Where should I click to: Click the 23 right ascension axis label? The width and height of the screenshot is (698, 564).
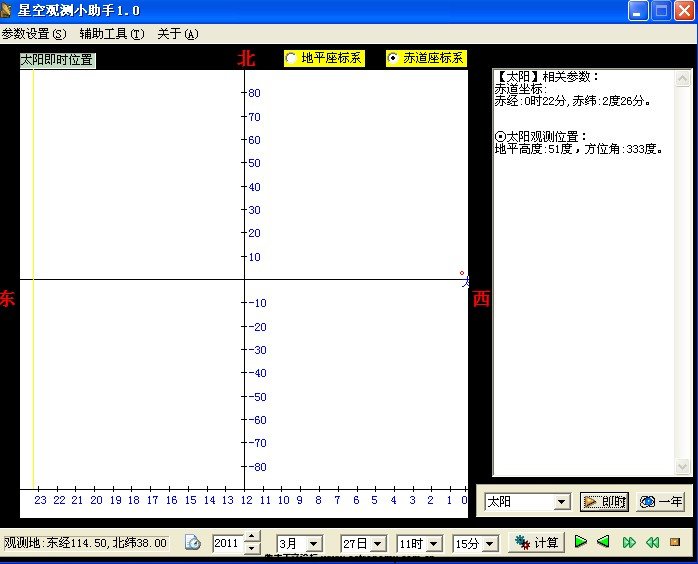click(40, 500)
